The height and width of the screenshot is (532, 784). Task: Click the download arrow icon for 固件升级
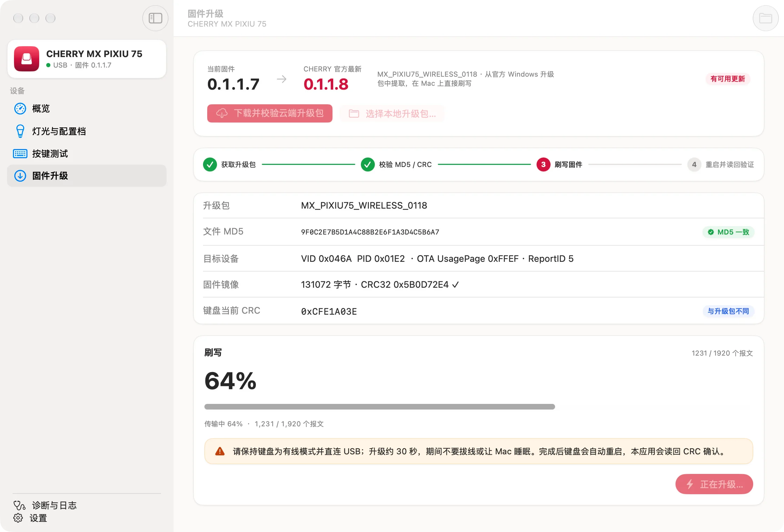20,176
